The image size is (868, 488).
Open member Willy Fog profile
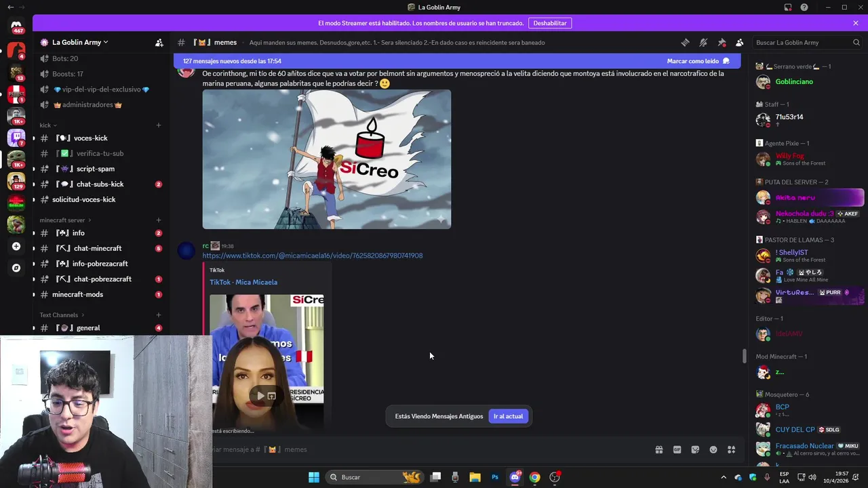click(x=809, y=159)
